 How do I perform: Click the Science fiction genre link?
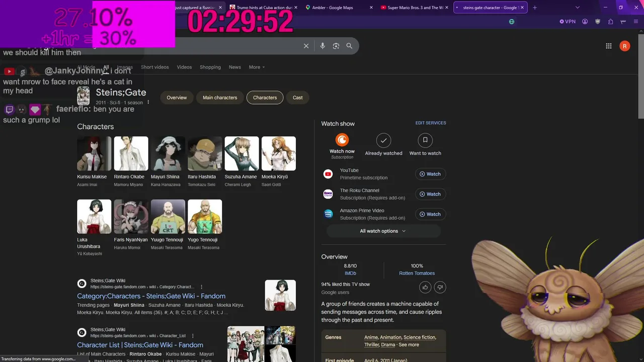pos(420,337)
